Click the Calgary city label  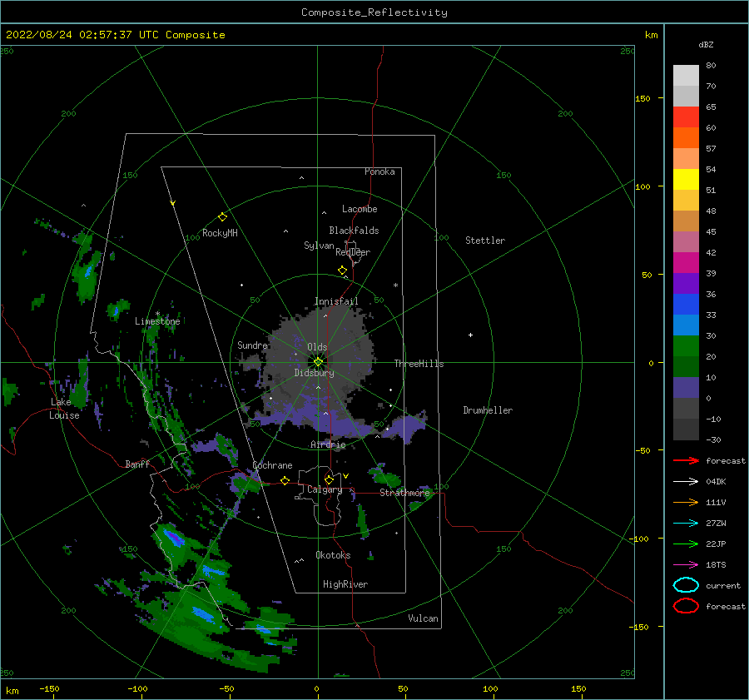(x=325, y=489)
